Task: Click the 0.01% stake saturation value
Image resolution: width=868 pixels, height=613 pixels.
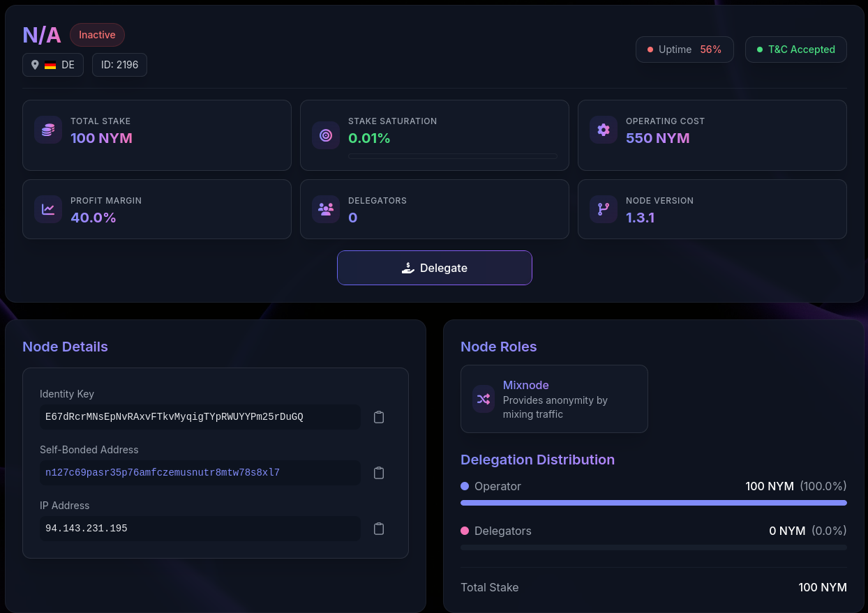Action: point(369,138)
